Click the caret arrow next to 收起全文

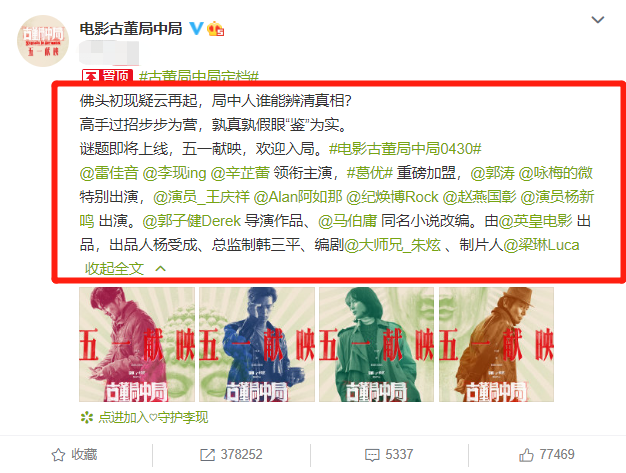160,268
